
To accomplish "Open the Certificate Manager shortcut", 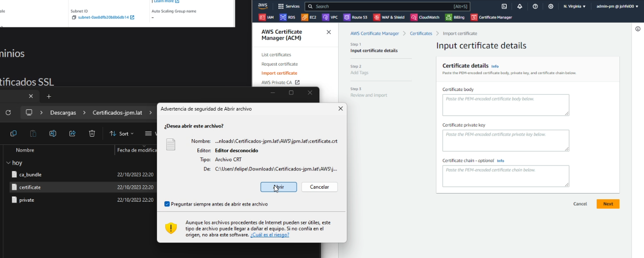I will [x=491, y=17].
